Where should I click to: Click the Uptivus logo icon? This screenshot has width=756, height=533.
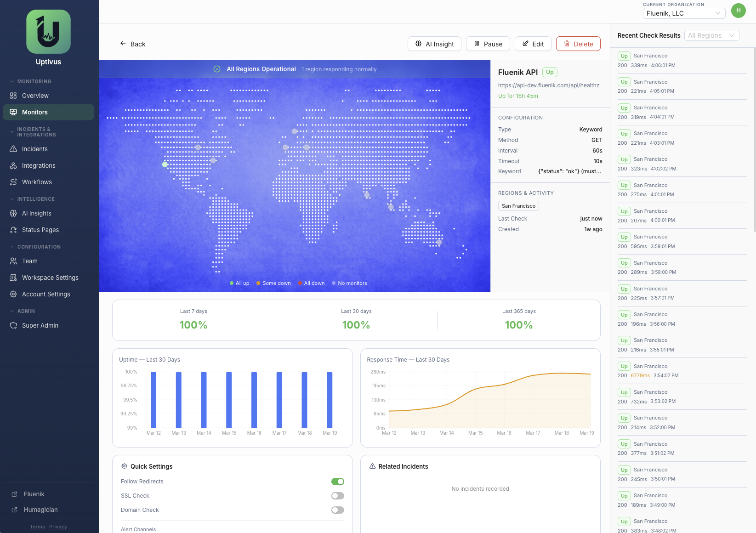point(48,32)
